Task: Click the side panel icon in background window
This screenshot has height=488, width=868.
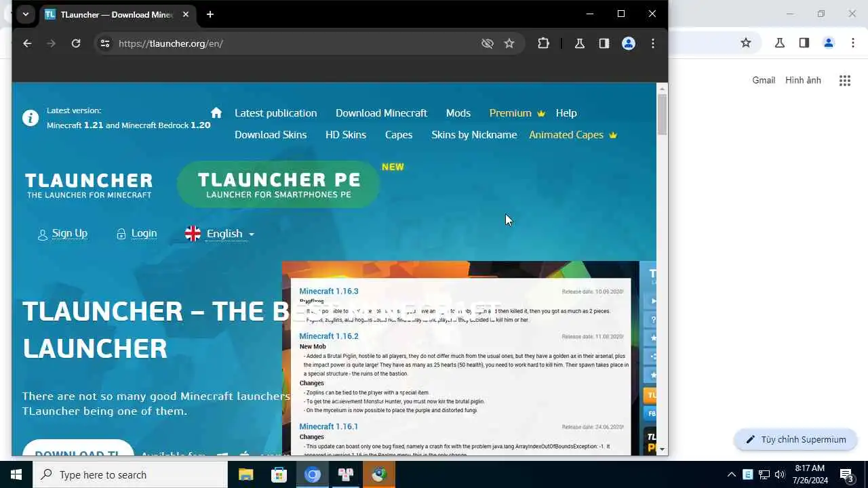Action: pos(804,43)
